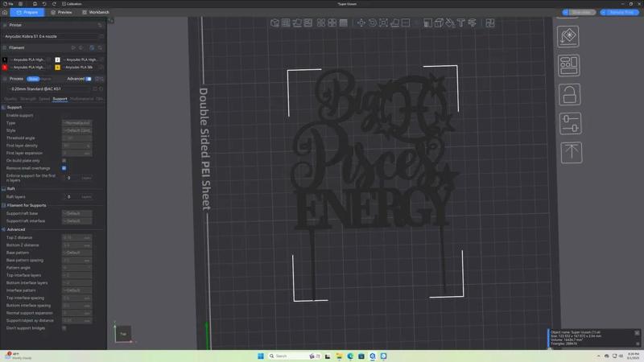Open the support Type dropdown

click(x=76, y=123)
